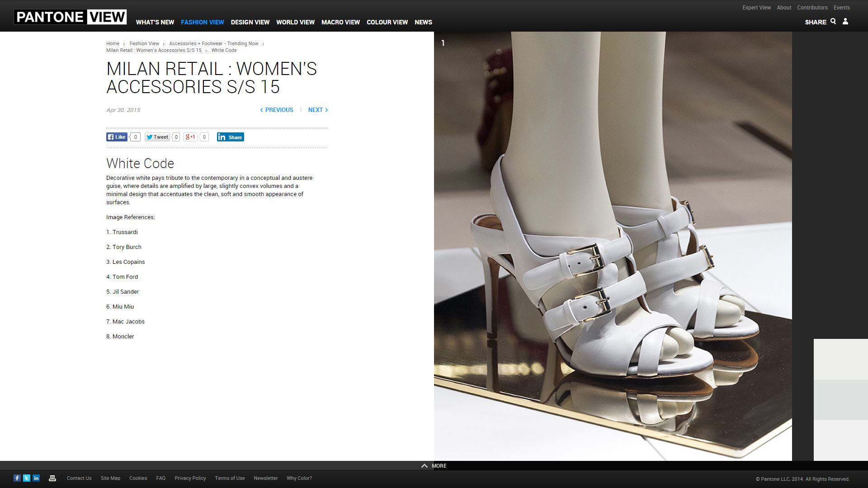The image size is (868, 488).
Task: Open Privacy Policy in footer
Action: 190,478
